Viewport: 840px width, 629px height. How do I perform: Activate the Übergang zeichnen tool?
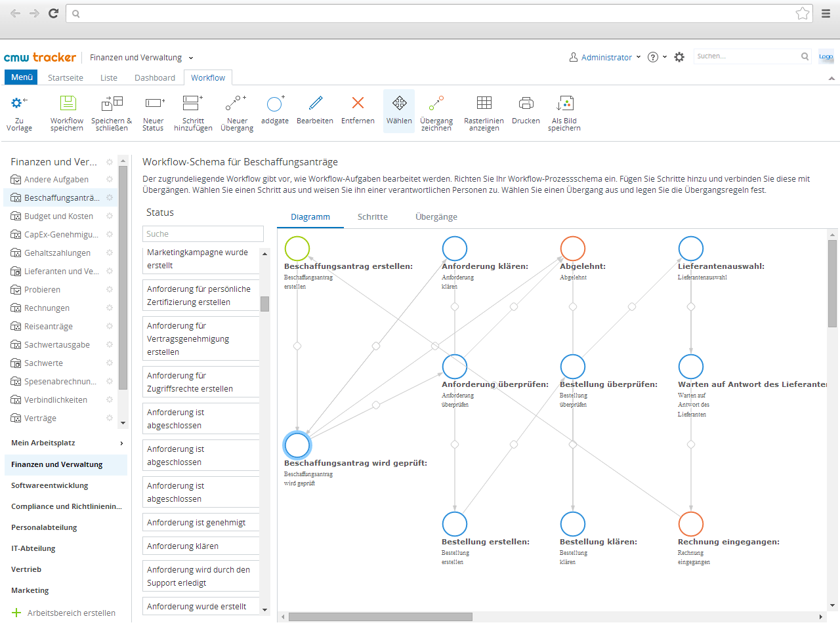pyautogui.click(x=436, y=103)
